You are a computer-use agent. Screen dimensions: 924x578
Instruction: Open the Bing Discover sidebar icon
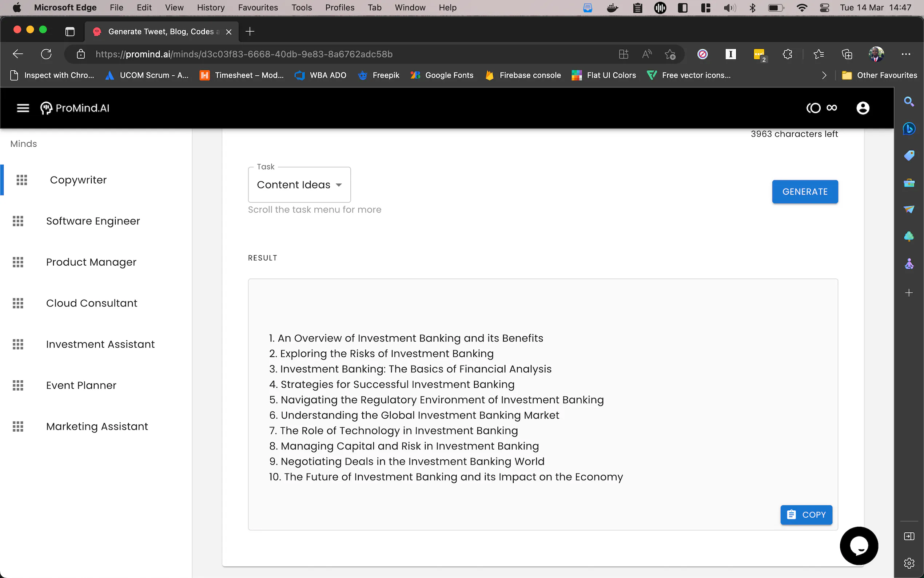(909, 128)
